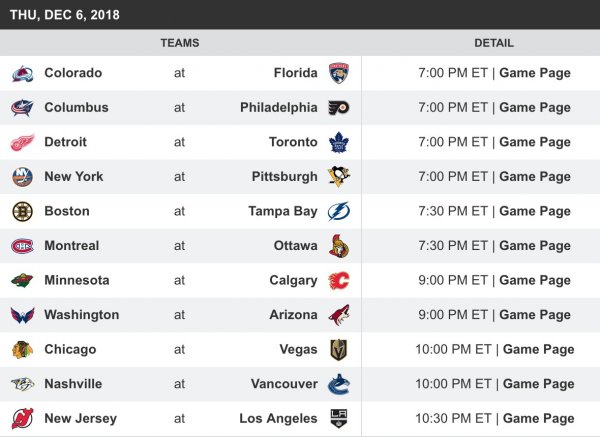Click the Colorado Avalanche team logo
The height and width of the screenshot is (437, 600).
pos(22,73)
